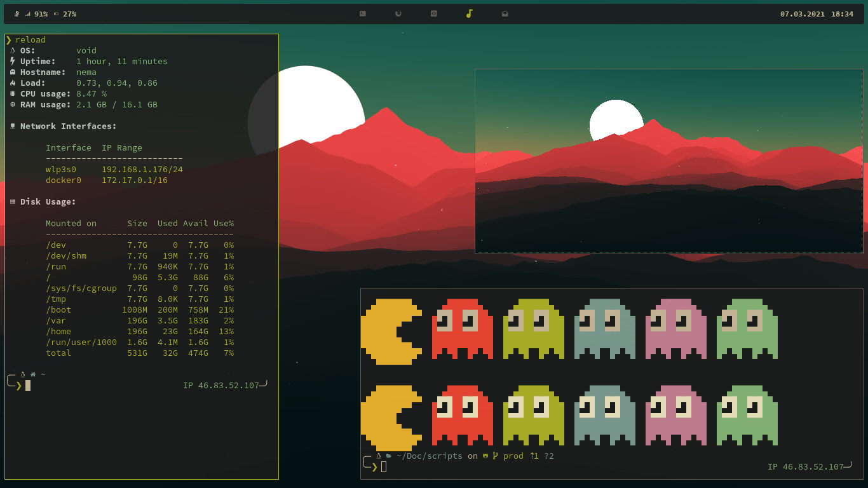This screenshot has width=868, height=488.
Task: Click the clock showing 18:34
Action: coord(842,13)
